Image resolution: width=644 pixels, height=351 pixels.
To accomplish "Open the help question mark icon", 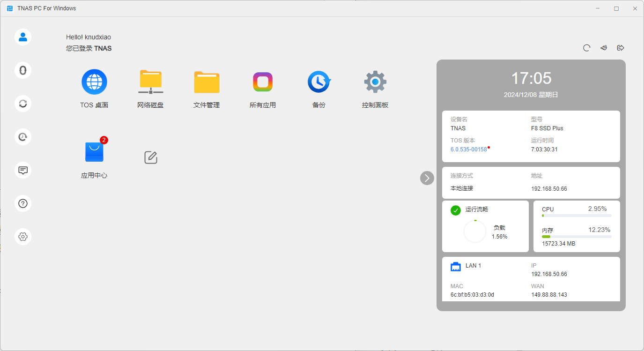I will 23,203.
